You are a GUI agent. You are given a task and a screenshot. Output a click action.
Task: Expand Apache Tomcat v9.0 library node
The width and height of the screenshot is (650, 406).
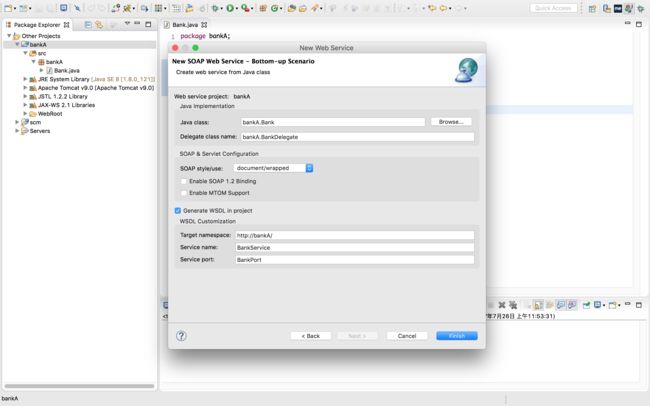click(25, 88)
